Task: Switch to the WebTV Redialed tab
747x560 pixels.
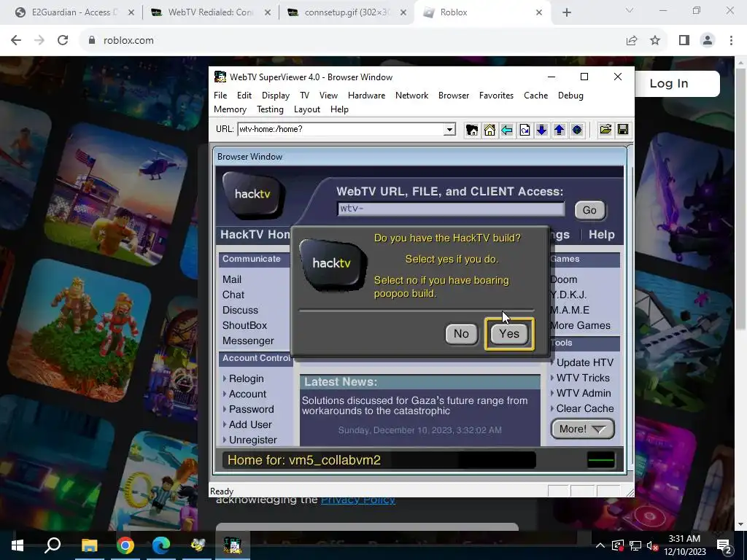Action: click(211, 12)
